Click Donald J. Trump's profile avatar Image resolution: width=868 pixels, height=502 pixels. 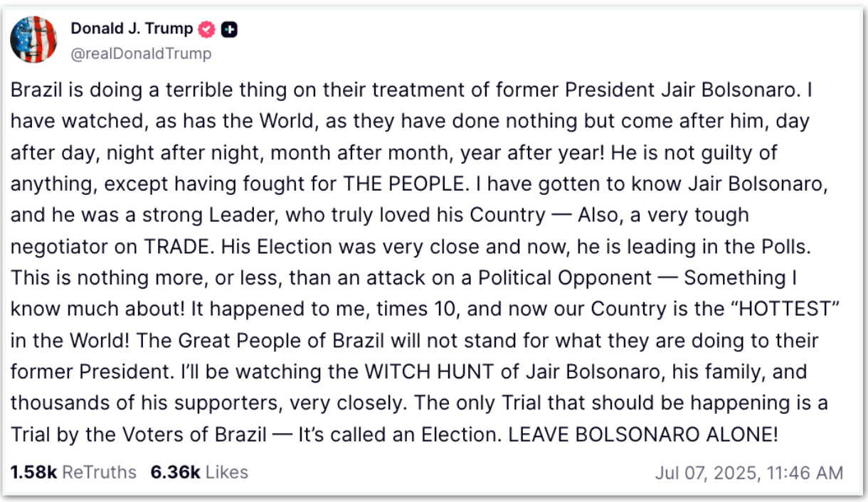pos(33,38)
